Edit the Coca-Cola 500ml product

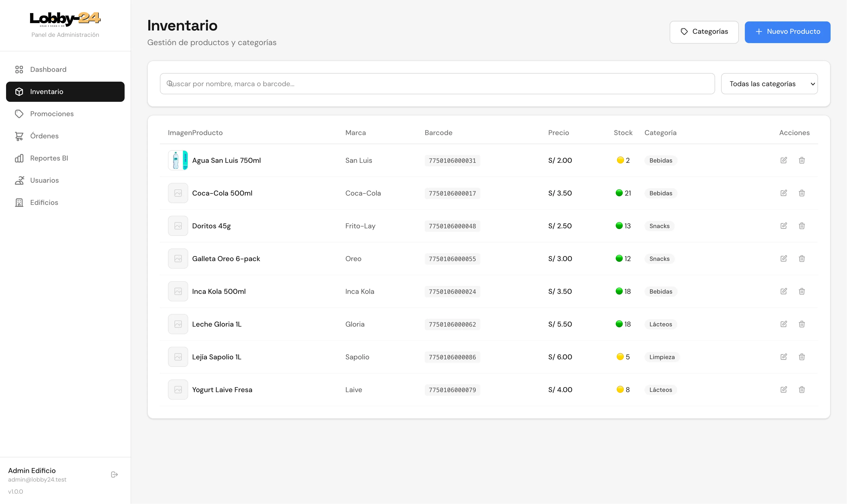pyautogui.click(x=784, y=193)
